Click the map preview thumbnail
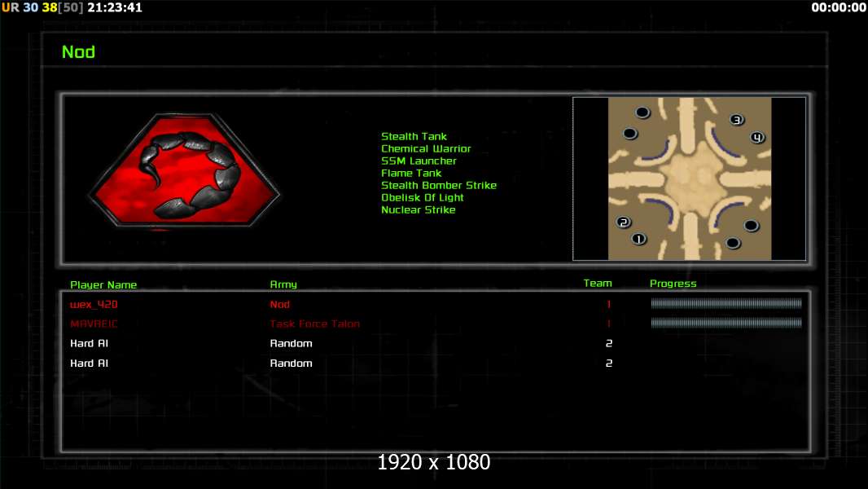The width and height of the screenshot is (868, 489). 689,178
